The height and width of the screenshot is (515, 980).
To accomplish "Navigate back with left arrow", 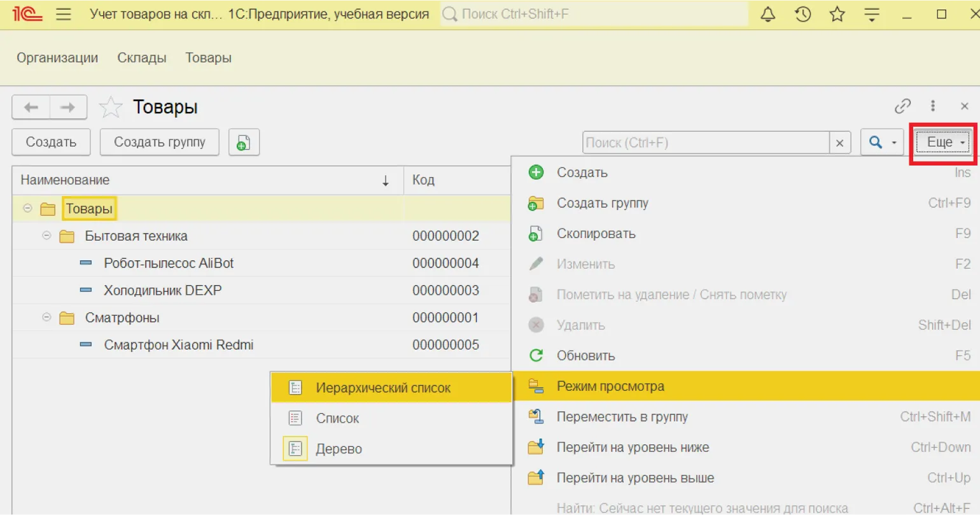I will 31,107.
